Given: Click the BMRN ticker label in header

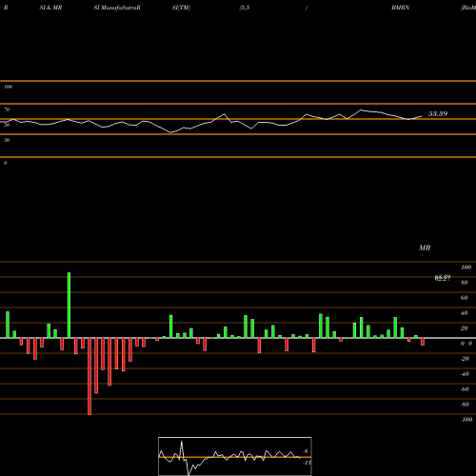Looking at the screenshot, I should pyautogui.click(x=400, y=8).
